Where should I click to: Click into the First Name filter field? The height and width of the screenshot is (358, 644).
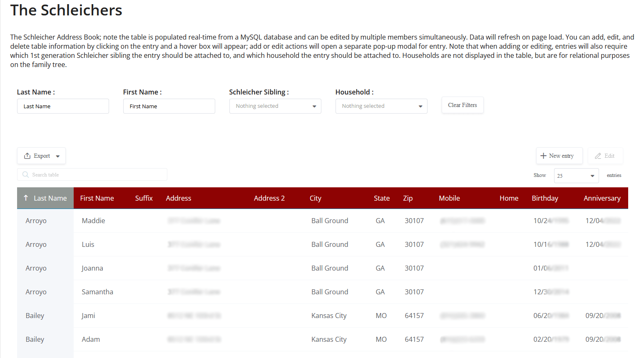coord(169,106)
